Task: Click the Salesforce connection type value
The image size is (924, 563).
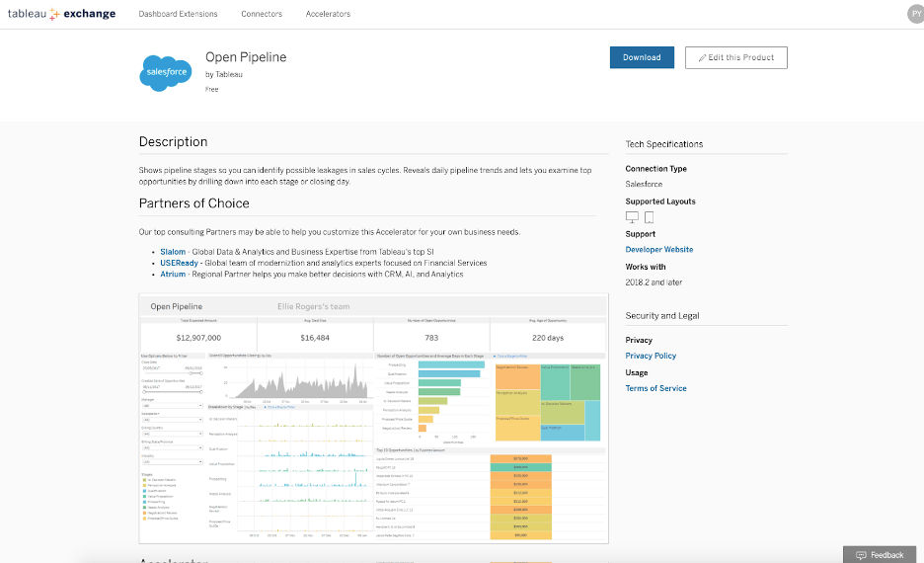Action: [644, 184]
